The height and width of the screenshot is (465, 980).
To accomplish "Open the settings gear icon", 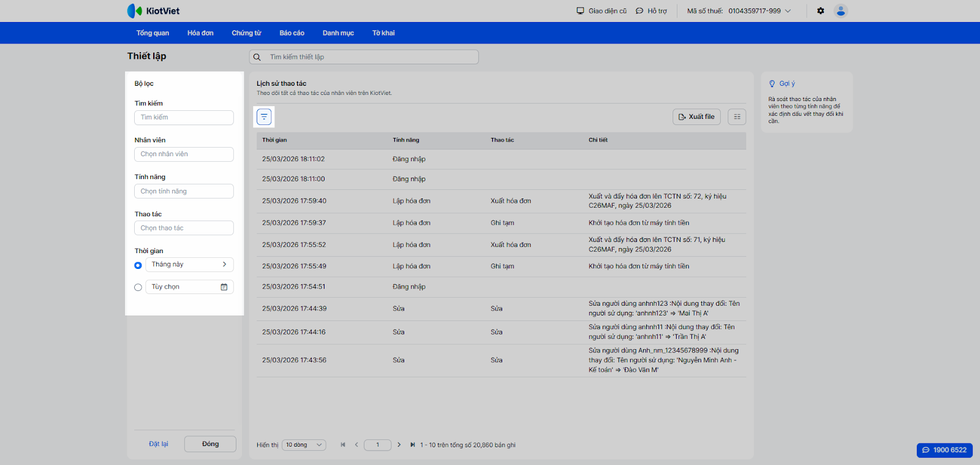I will point(821,11).
